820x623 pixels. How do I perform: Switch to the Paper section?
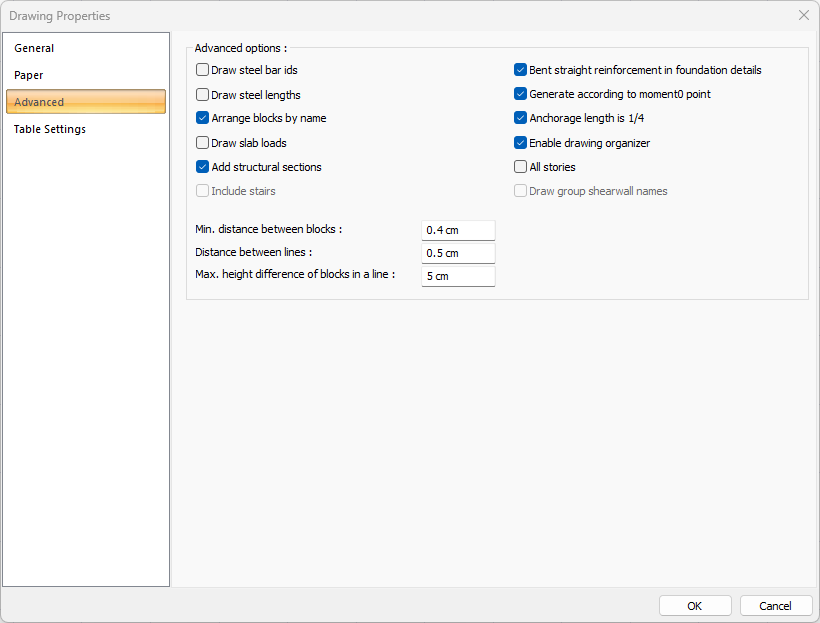(29, 75)
